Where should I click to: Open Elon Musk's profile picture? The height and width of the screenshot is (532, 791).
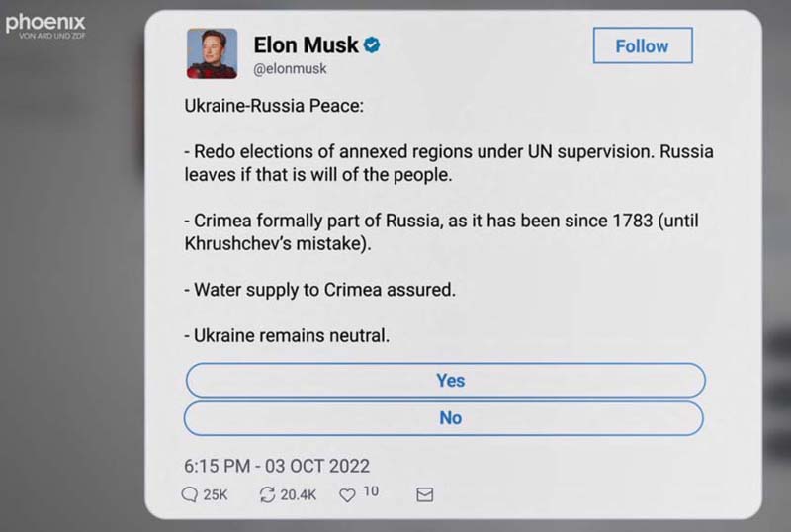tap(212, 53)
